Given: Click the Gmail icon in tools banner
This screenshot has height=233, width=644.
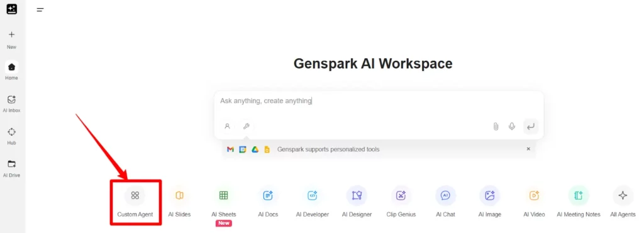Looking at the screenshot, I should 230,149.
